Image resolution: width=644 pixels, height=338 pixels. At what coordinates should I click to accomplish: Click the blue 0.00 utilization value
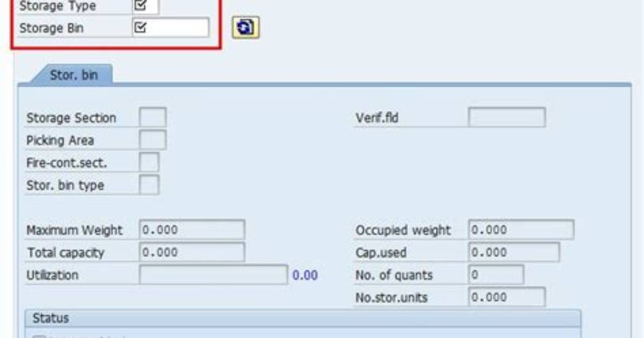click(305, 275)
